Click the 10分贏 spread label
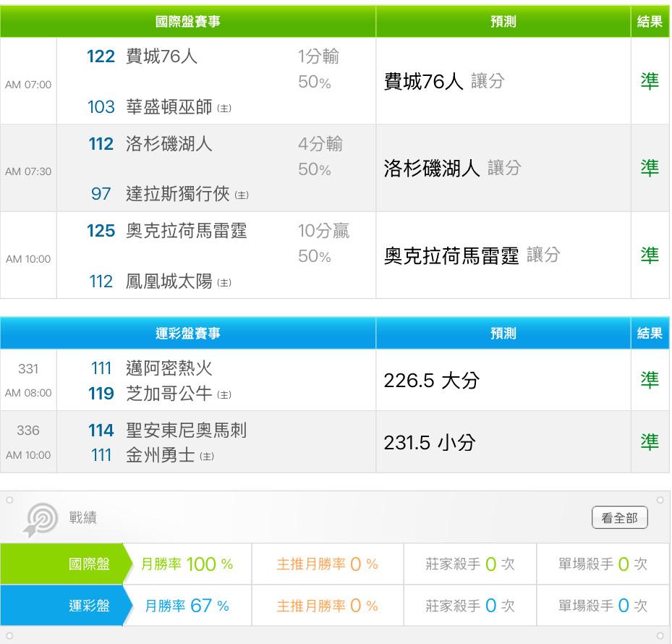The width and height of the screenshot is (672, 644). [x=323, y=231]
